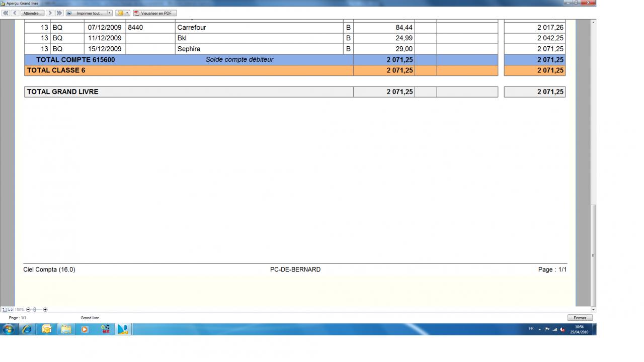Click the network signal tray icon

click(554, 329)
